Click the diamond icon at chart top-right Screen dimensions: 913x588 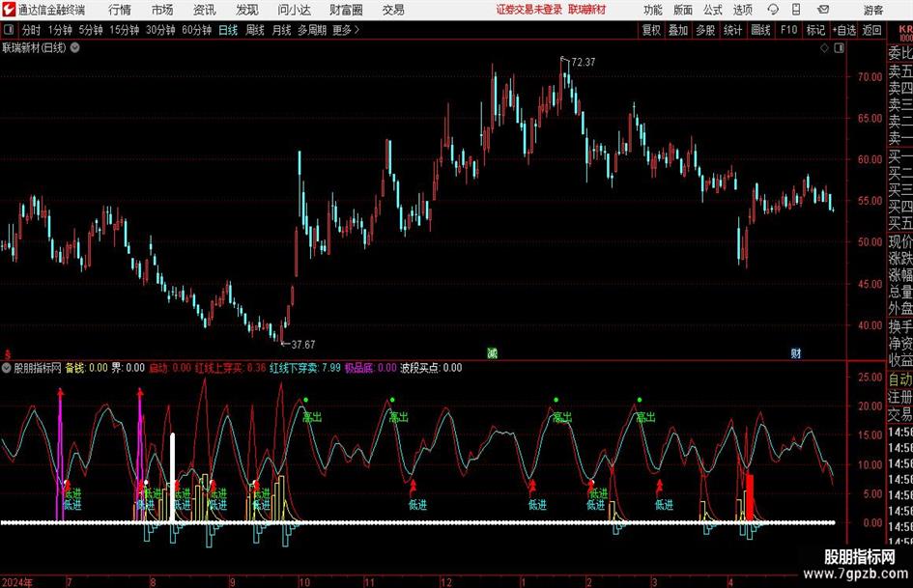pyautogui.click(x=824, y=48)
